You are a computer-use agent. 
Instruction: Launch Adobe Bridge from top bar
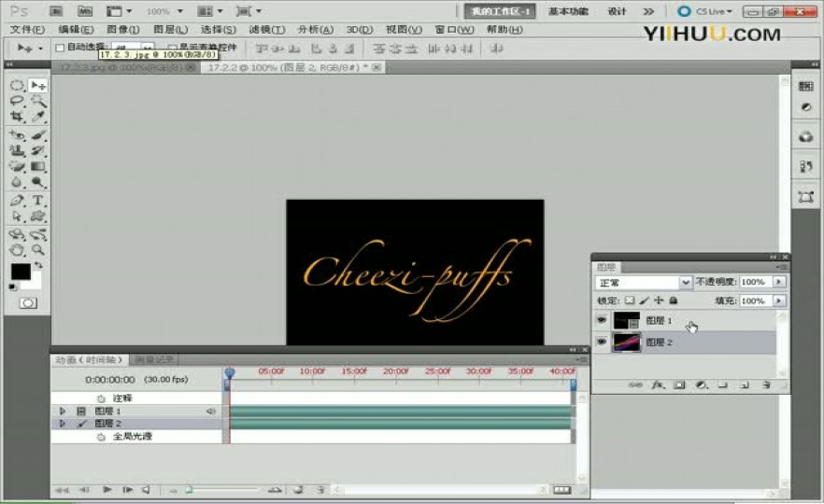pyautogui.click(x=56, y=11)
